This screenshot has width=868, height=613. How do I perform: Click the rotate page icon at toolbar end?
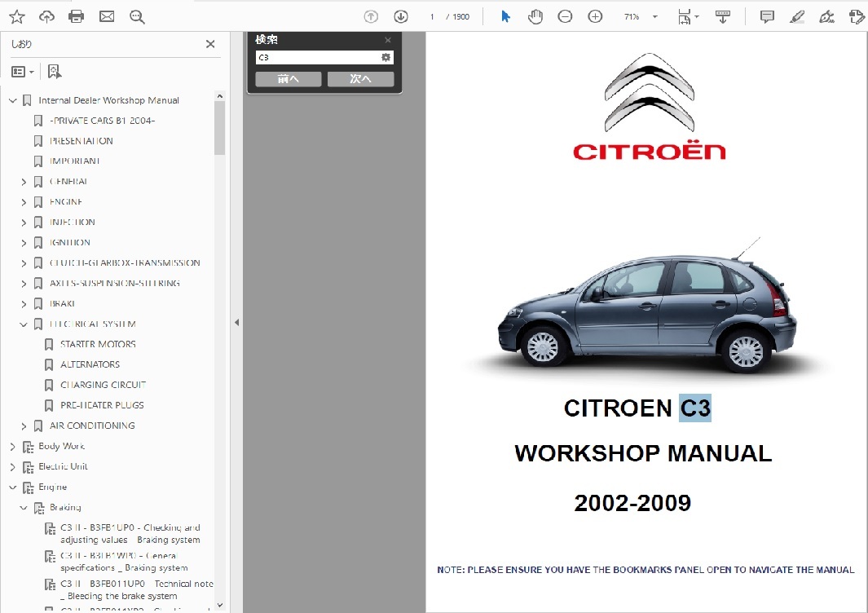click(x=857, y=16)
